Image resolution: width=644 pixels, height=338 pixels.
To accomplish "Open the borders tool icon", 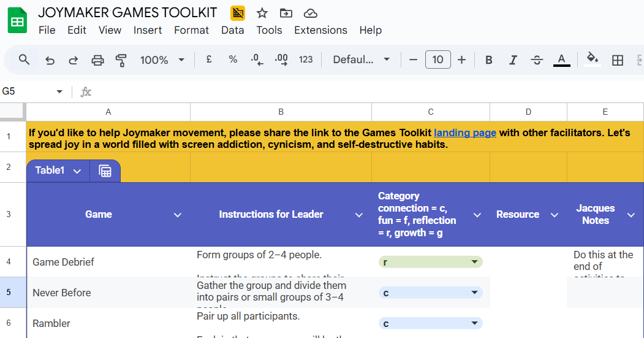I will pos(618,60).
